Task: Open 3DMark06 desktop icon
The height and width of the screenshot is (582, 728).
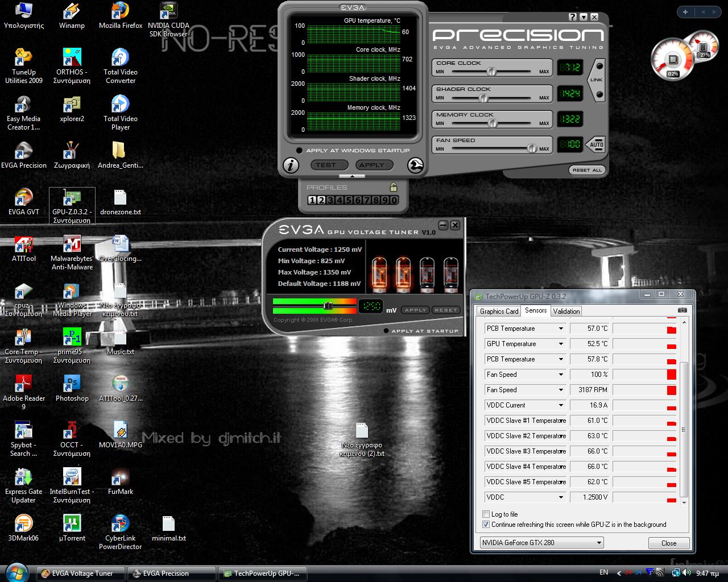Action: [24, 529]
